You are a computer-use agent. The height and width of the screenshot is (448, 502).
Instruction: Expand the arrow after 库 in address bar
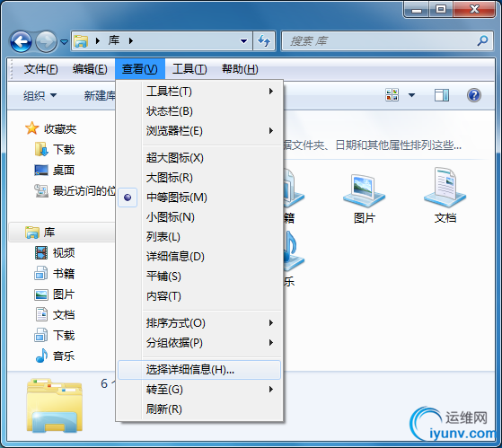[x=130, y=41]
